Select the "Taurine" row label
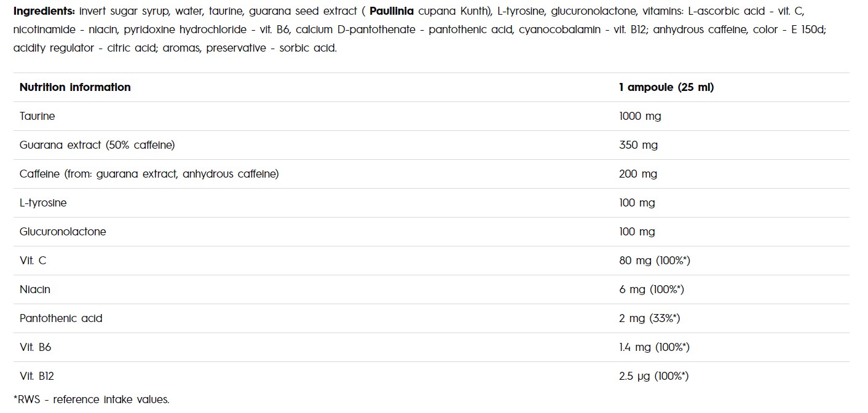The image size is (868, 413). click(x=37, y=116)
